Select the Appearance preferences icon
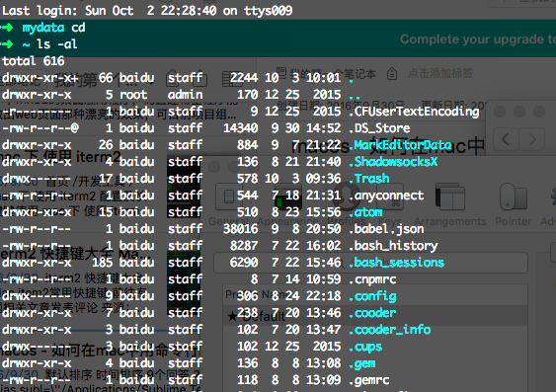Viewport: 556px width, 392px height. [288, 196]
